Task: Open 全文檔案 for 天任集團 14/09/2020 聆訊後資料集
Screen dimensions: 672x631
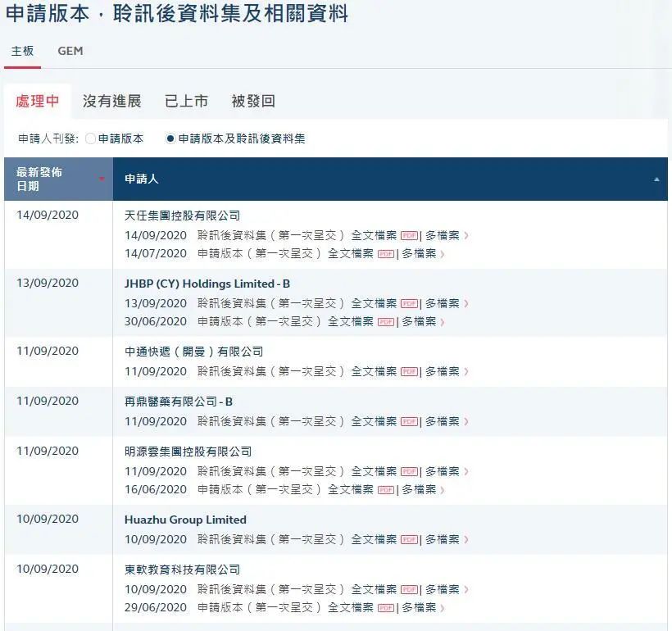Action: [x=374, y=235]
